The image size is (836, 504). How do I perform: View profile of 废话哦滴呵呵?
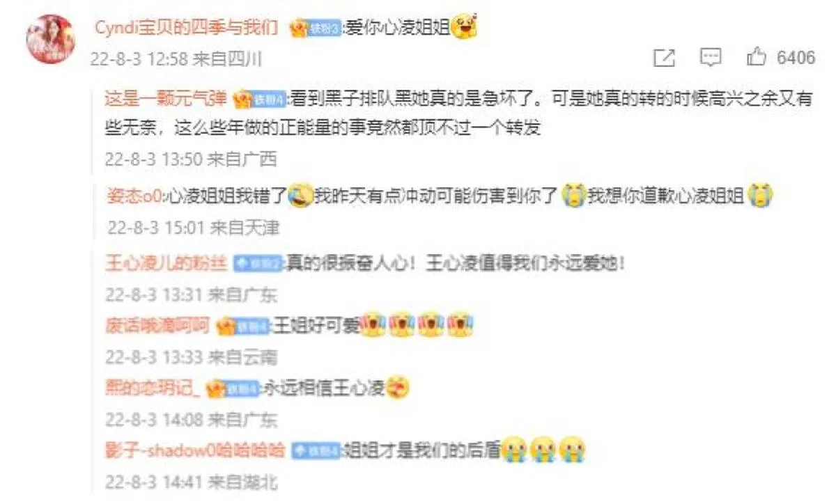point(157,325)
